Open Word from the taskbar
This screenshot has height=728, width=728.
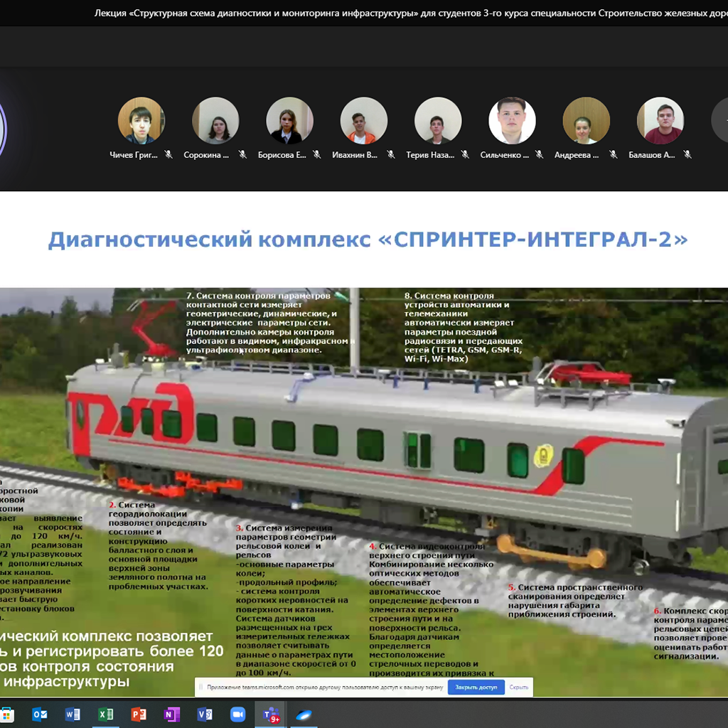[73, 714]
